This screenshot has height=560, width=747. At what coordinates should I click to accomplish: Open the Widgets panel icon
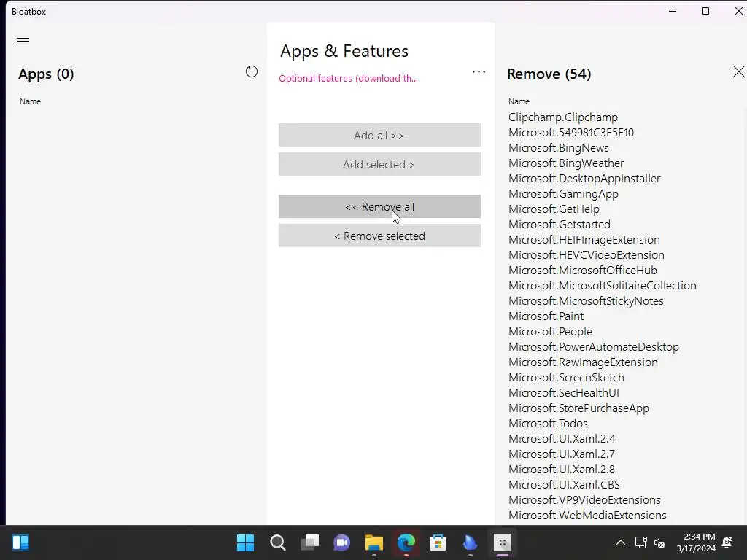(x=20, y=542)
